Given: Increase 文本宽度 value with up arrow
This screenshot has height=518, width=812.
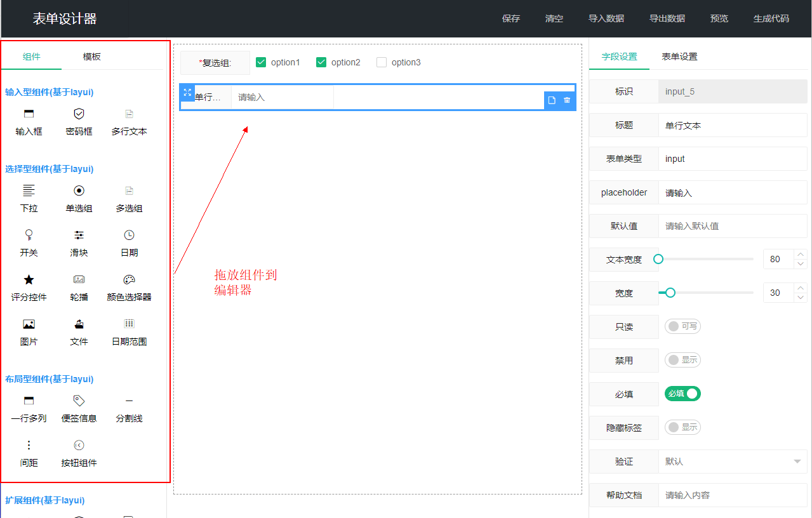Looking at the screenshot, I should (801, 255).
